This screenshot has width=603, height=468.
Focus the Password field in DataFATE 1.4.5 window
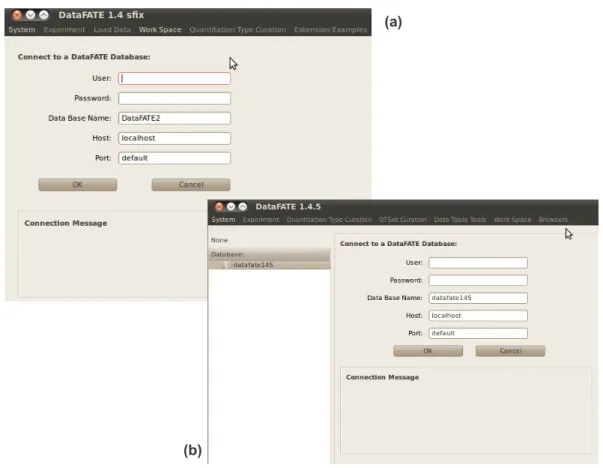(478, 280)
